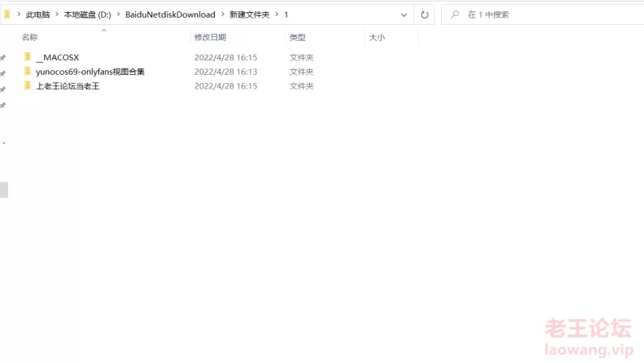
Task: Expand chevron after BaiduNetdiskDownload
Action: (223, 14)
